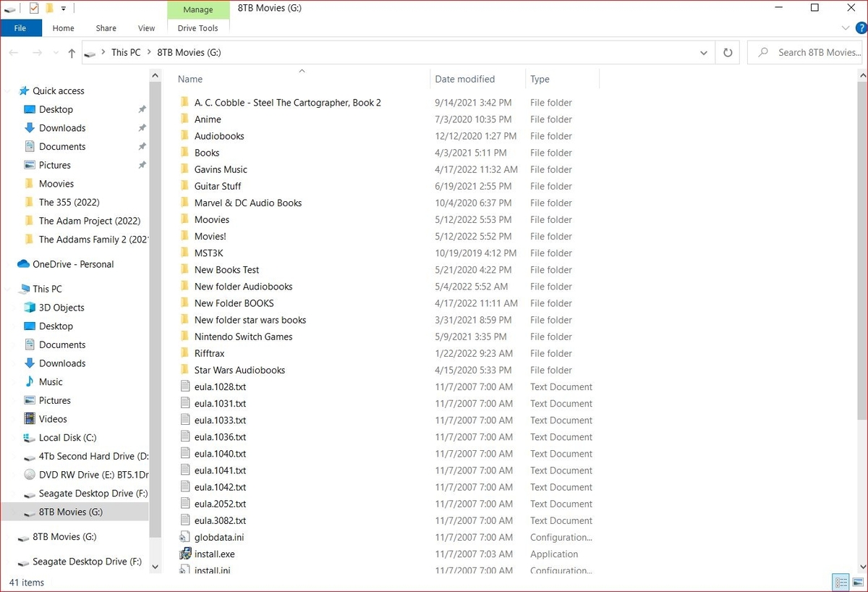Go back using the back navigation arrow

click(x=13, y=52)
